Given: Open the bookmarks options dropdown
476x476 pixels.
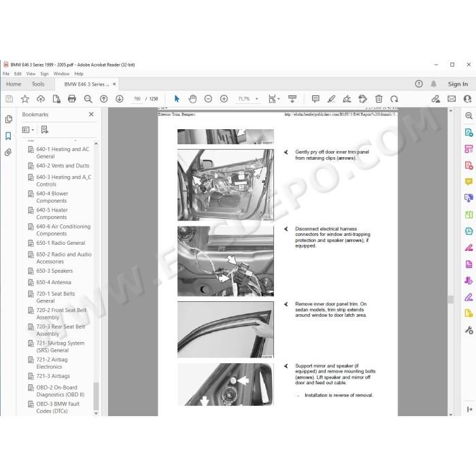Looking at the screenshot, I should 28,130.
